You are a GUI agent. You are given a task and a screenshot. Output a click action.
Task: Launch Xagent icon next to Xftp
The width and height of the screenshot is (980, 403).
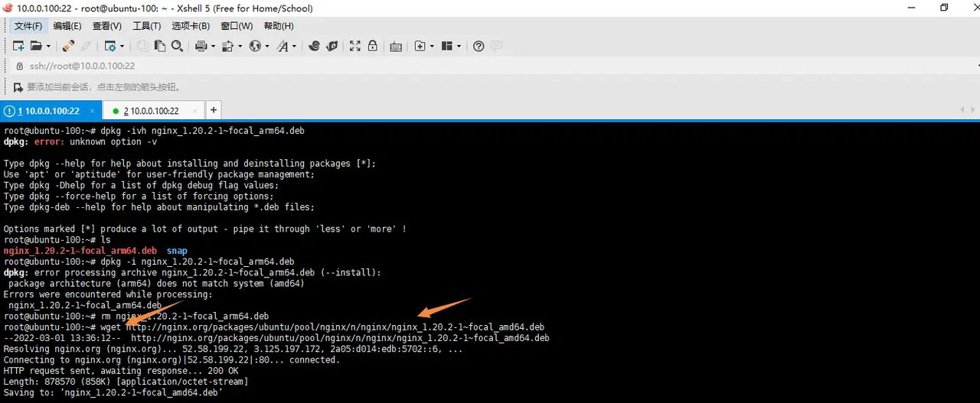click(332, 46)
